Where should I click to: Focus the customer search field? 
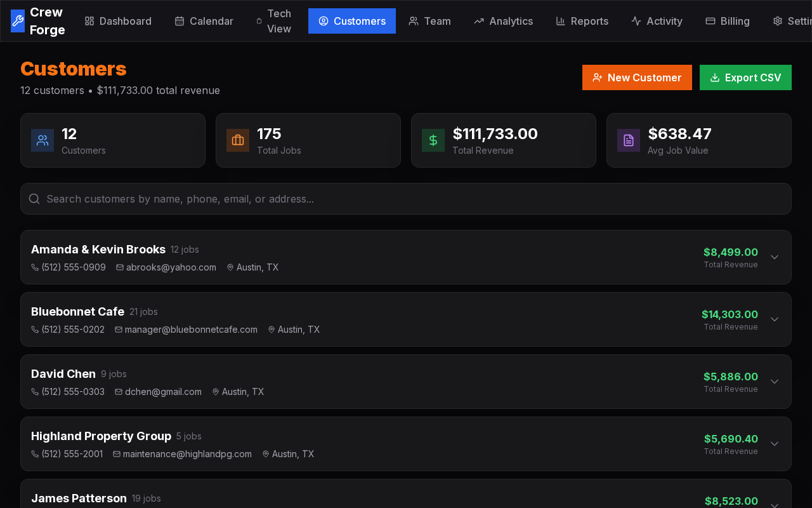pyautogui.click(x=406, y=199)
